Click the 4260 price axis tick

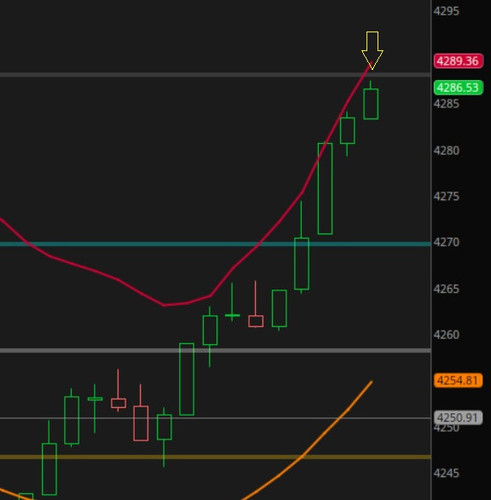click(446, 335)
